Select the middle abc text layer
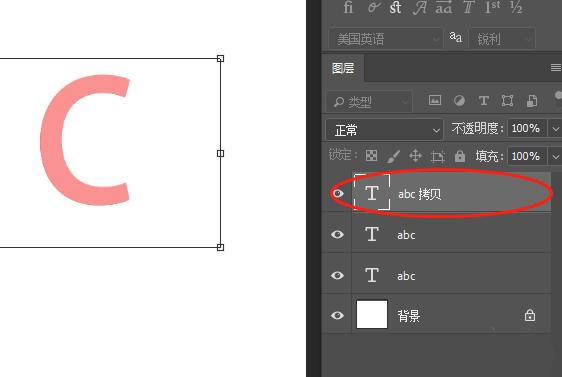This screenshot has height=377, width=562. tap(451, 234)
